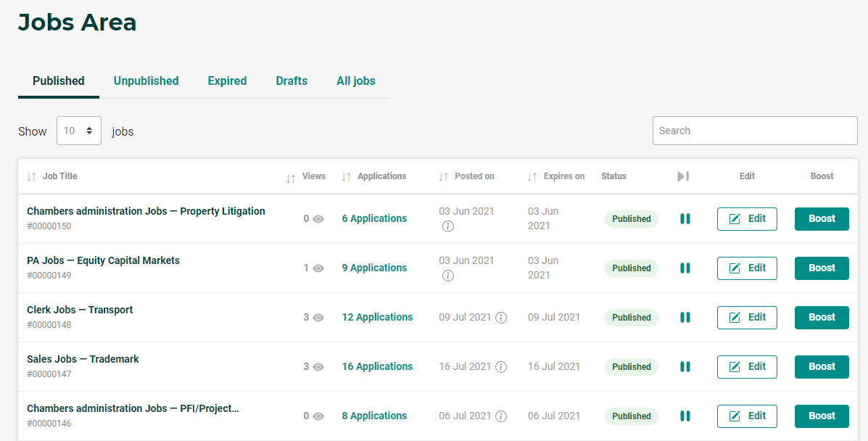Click the views eye icon for job #00000150
The width and height of the screenshot is (868, 441).
click(318, 219)
